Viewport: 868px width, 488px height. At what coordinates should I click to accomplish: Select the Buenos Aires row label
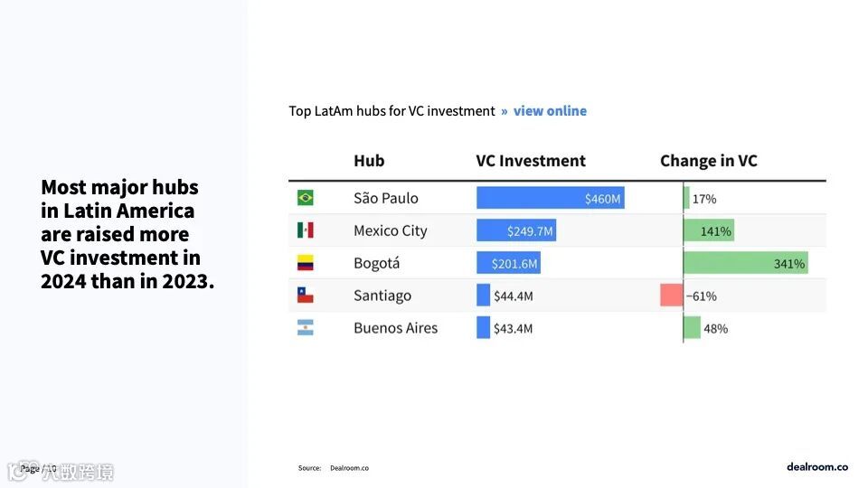click(x=395, y=328)
